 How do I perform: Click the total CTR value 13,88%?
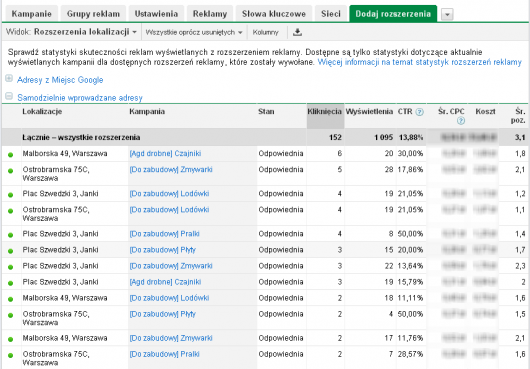pyautogui.click(x=411, y=138)
